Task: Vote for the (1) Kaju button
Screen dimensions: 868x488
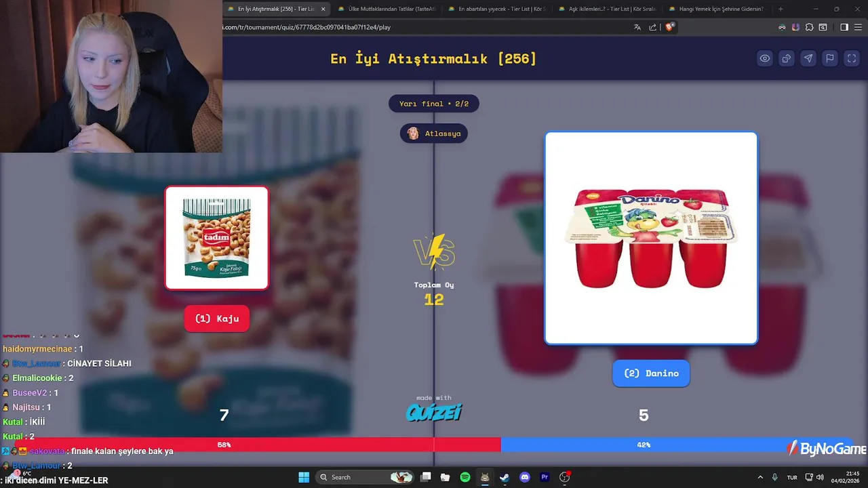Action: click(x=217, y=319)
